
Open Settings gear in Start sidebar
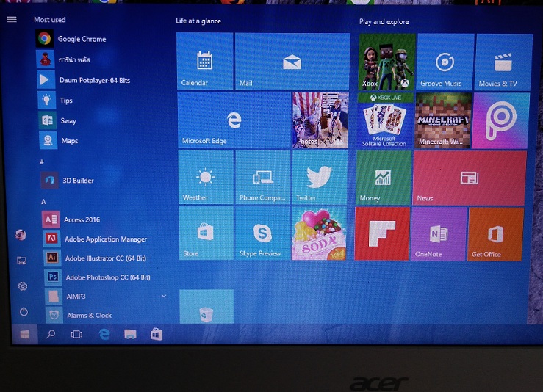click(23, 286)
